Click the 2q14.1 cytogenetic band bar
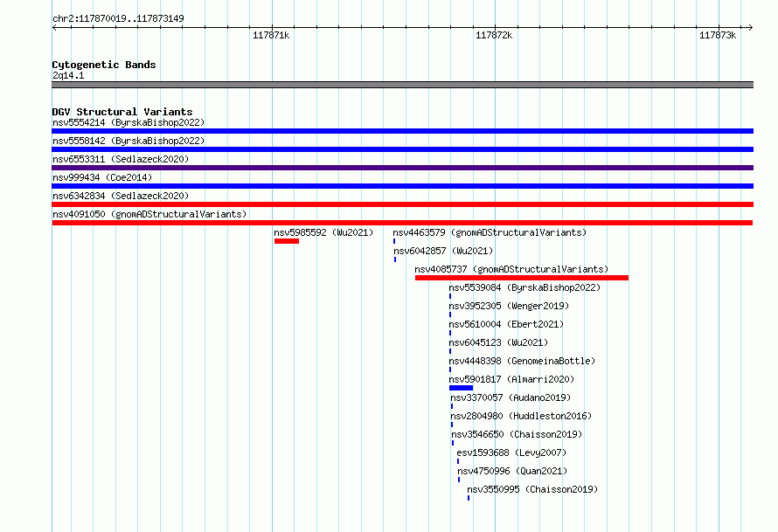This screenshot has height=532, width=778. tap(402, 85)
